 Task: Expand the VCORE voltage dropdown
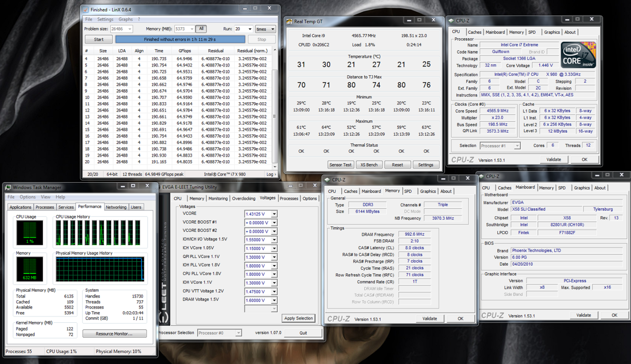point(274,214)
